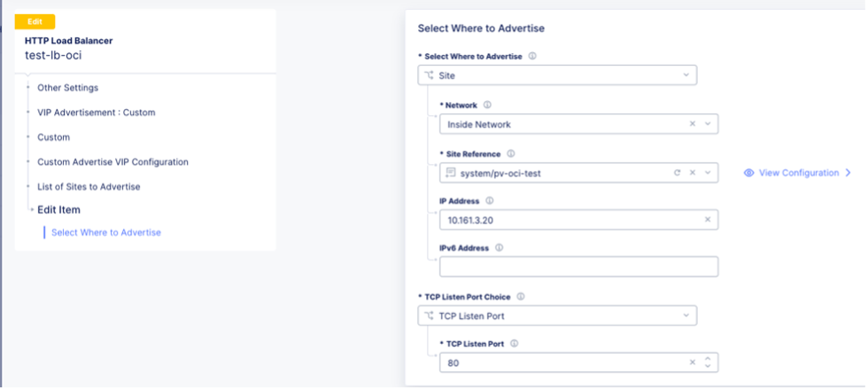
Task: Click info icon next to Site Reference
Action: point(510,153)
